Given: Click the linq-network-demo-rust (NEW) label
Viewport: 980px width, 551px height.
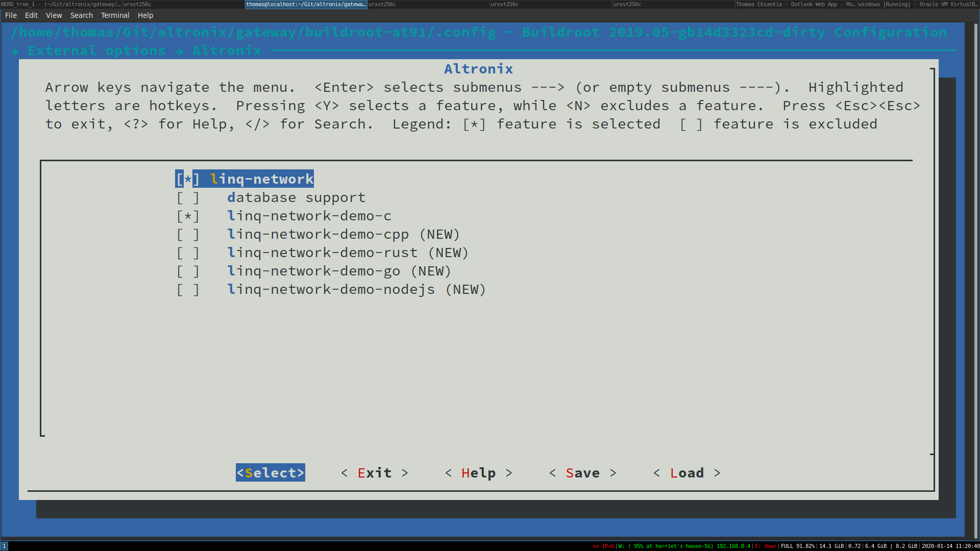Looking at the screenshot, I should coord(348,253).
